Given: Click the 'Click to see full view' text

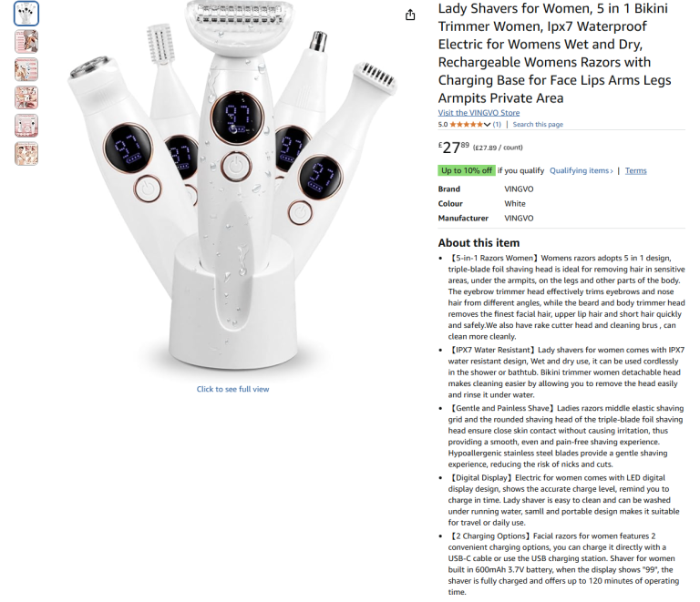Looking at the screenshot, I should tap(232, 389).
